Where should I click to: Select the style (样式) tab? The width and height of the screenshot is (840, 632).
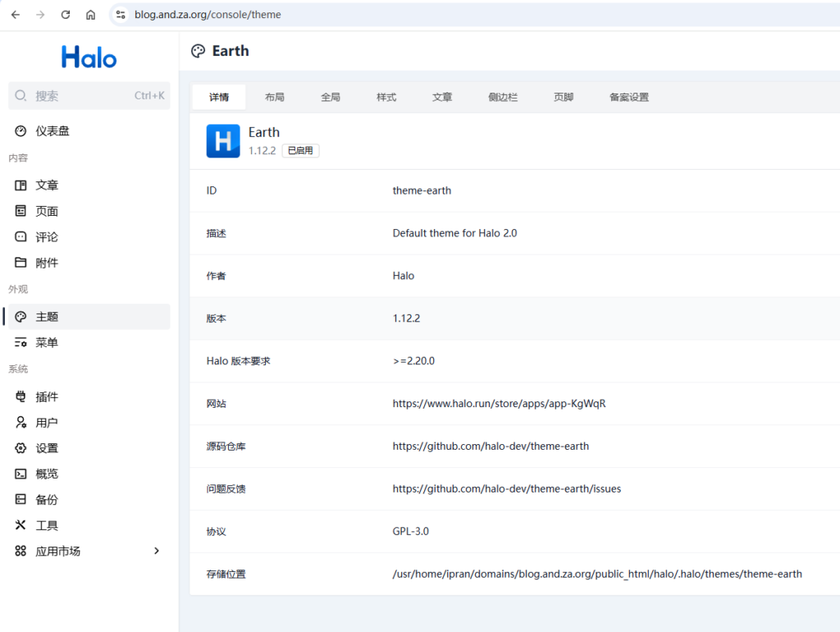[386, 98]
